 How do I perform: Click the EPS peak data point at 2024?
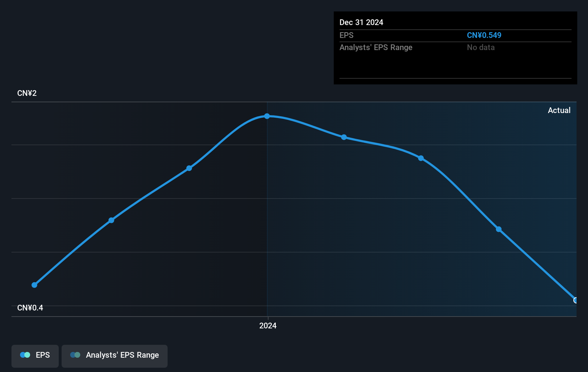coord(267,116)
